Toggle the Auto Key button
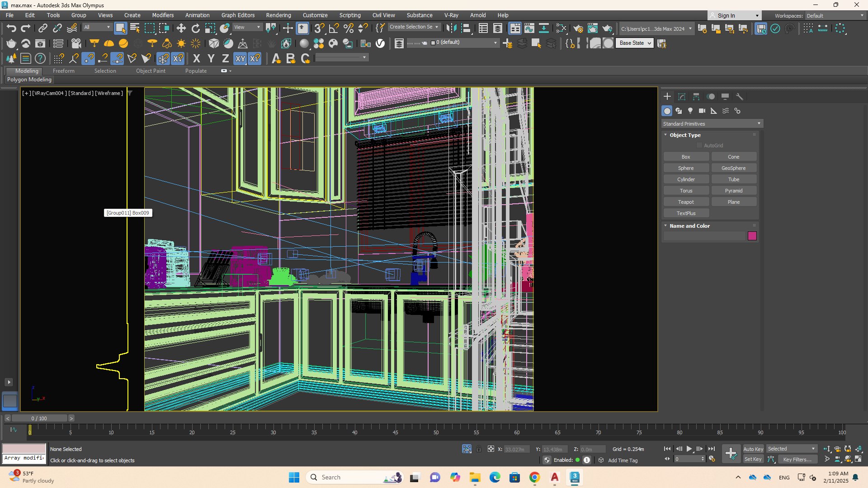Image resolution: width=868 pixels, height=488 pixels. (753, 449)
